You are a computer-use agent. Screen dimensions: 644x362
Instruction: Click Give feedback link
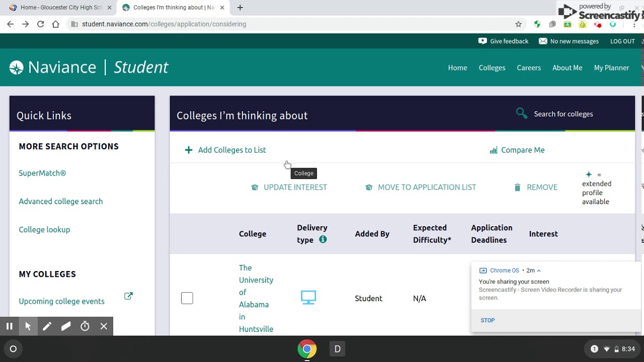(509, 41)
